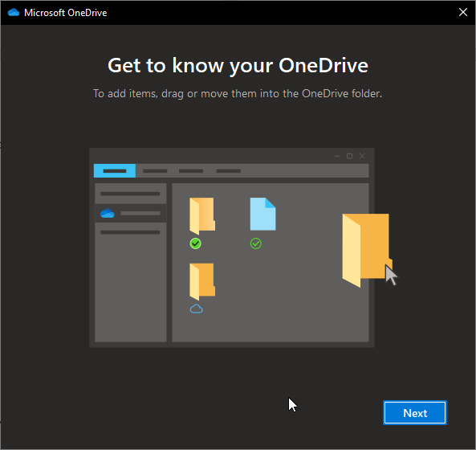Click the Next button
This screenshot has height=450, width=476.
coord(415,412)
